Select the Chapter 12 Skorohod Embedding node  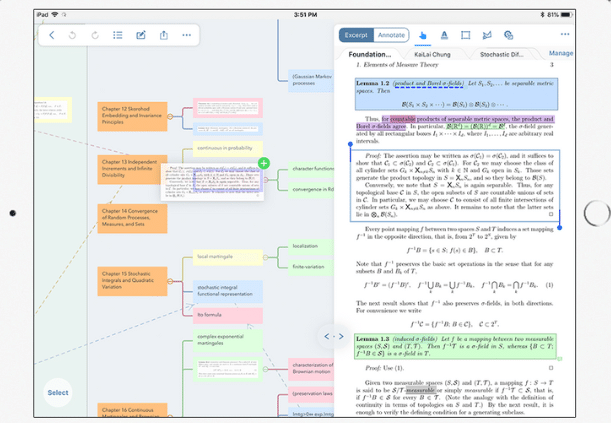point(132,116)
